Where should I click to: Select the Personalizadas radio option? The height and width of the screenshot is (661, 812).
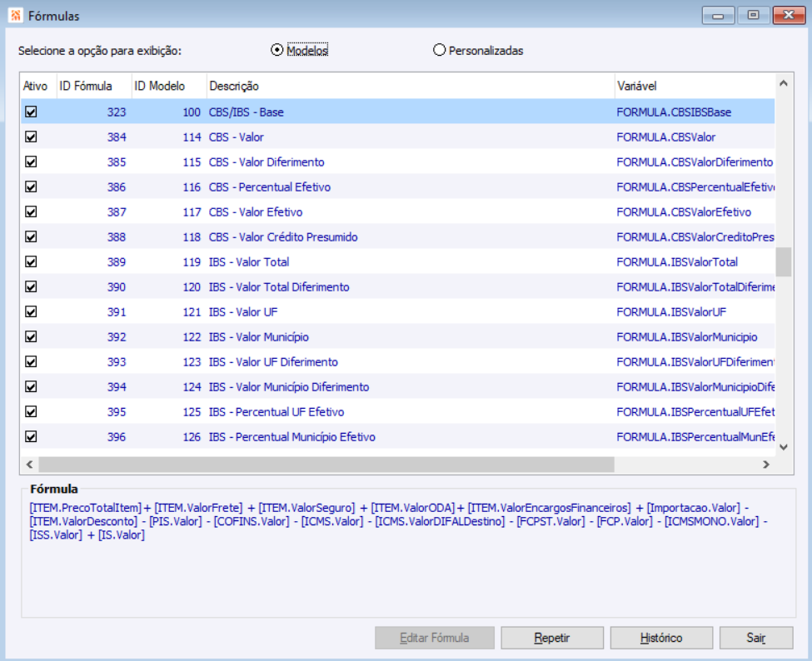tap(478, 50)
